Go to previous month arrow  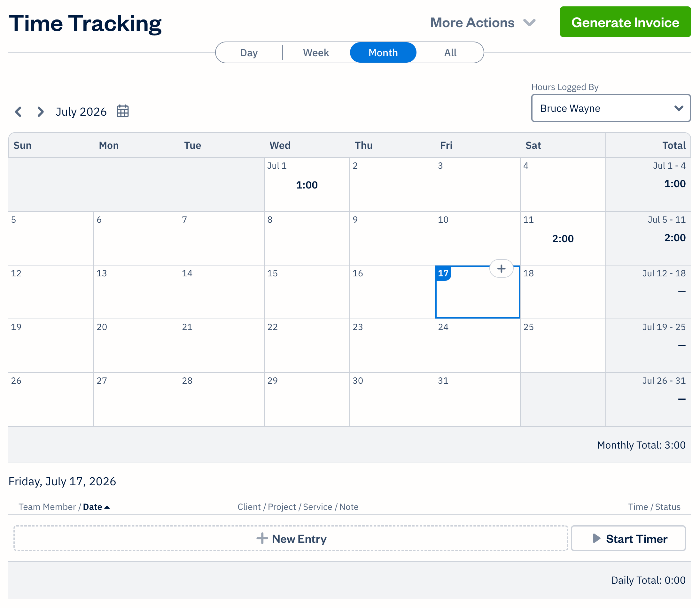(19, 112)
